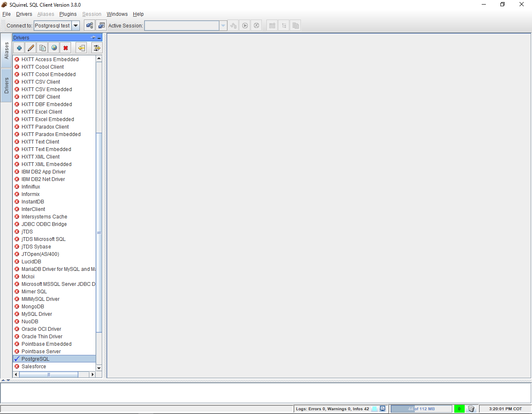The width and height of the screenshot is (532, 414).
Task: Click the horizontal scrollbar thumb under driver list
Action: (x=49, y=374)
